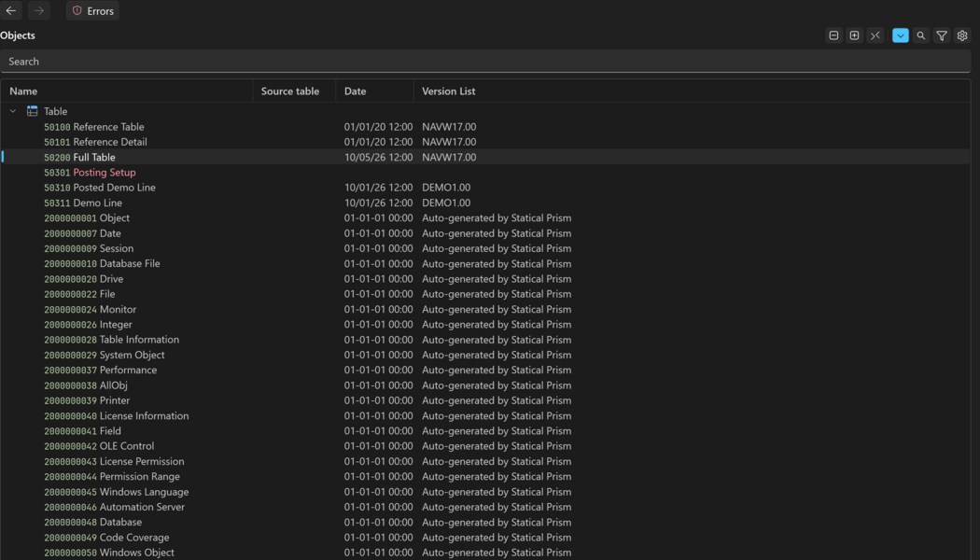Click the table icon beside the Table node
Image resolution: width=980 pixels, height=560 pixels.
(33, 111)
